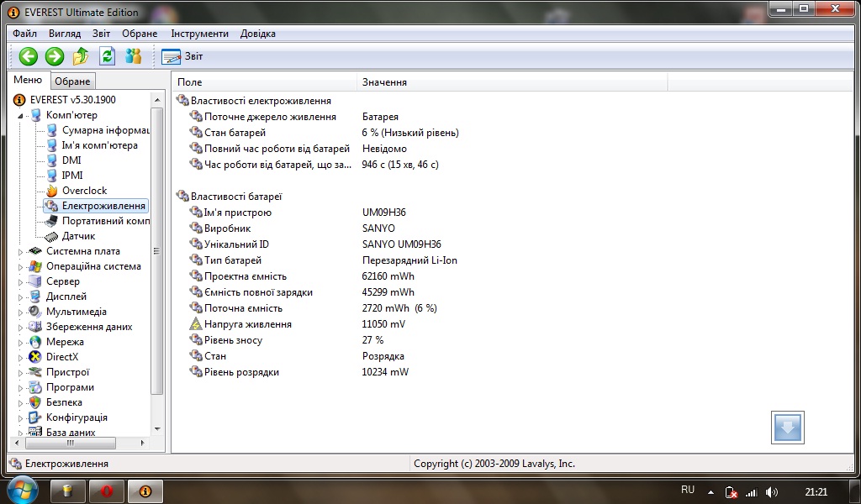Open the Файл menu
This screenshot has height=504, width=861.
[x=24, y=34]
